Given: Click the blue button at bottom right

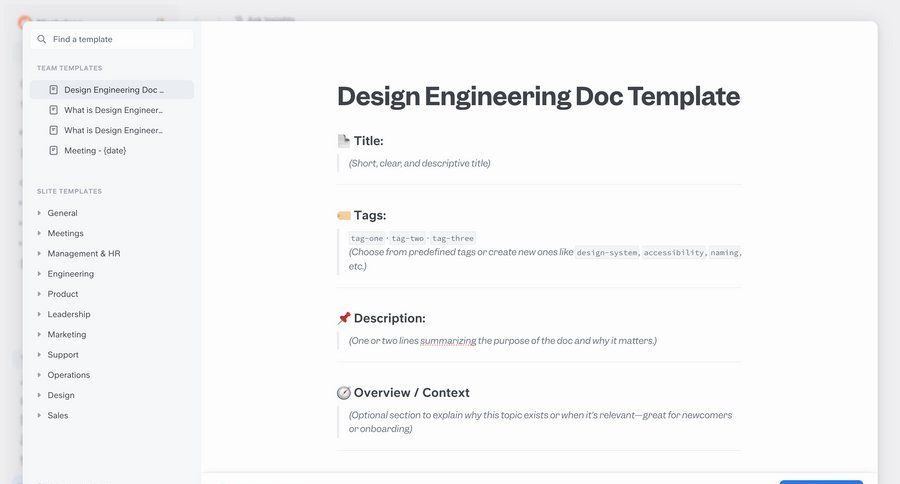Looking at the screenshot, I should pyautogui.click(x=820, y=481).
